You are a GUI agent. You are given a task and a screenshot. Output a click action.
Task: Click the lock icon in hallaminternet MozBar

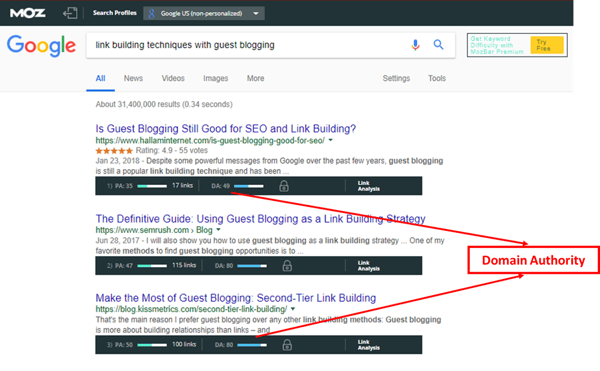coord(284,186)
